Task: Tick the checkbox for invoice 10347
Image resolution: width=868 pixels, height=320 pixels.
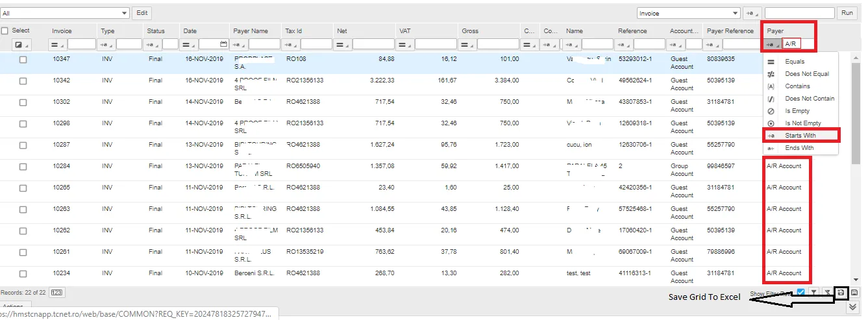Action: point(23,59)
